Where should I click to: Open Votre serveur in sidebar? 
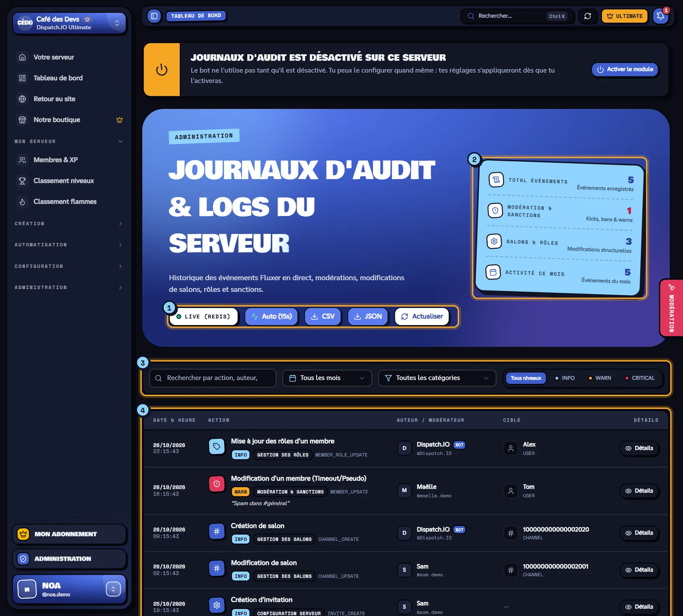tap(70, 57)
